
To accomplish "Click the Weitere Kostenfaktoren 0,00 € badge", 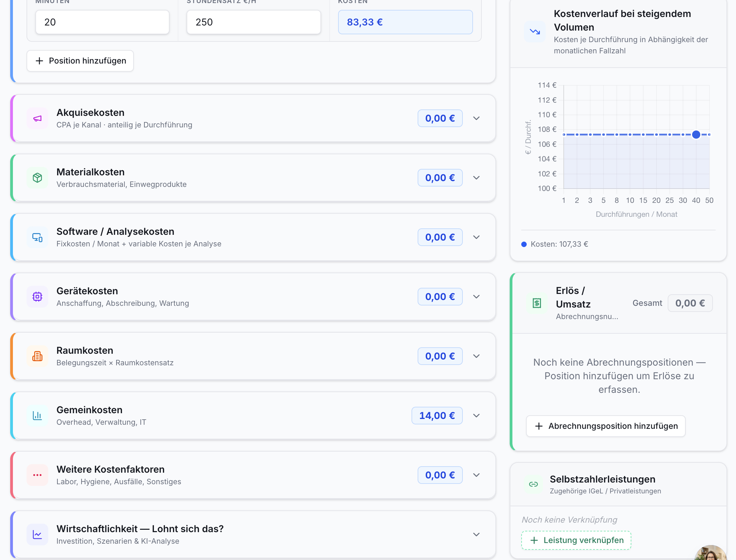I will pyautogui.click(x=440, y=475).
